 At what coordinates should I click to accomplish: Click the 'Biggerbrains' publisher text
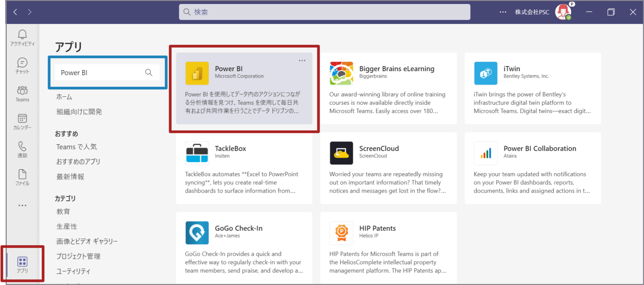coord(373,76)
